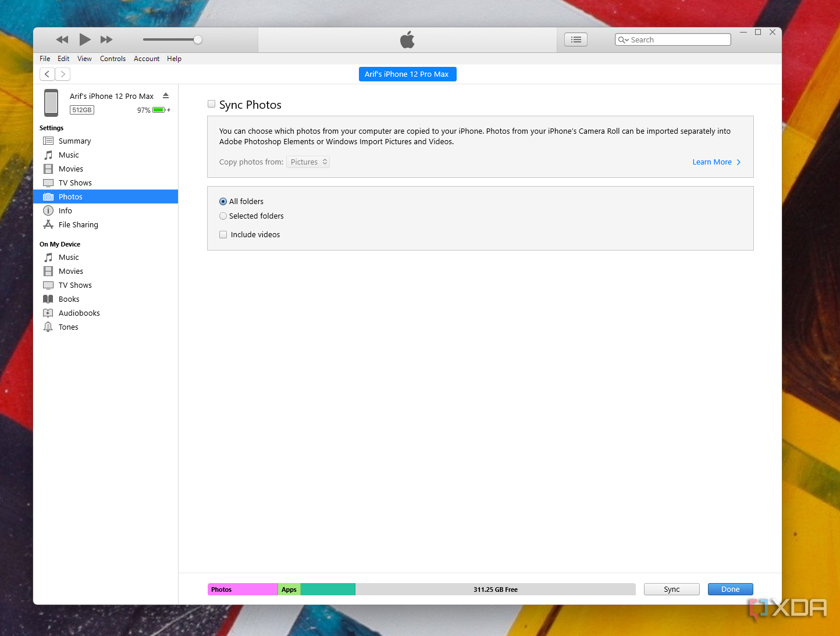Screen dimensions: 840x636
Task: Open the list view icon button
Action: pyautogui.click(x=576, y=40)
